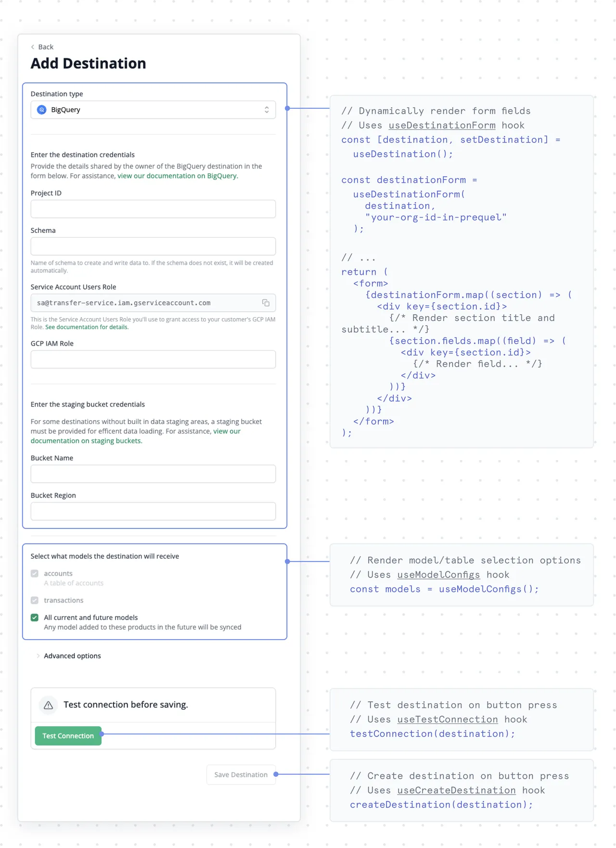This screenshot has height=848, width=616.
Task: Click the useCreateDestination hook link
Action: [456, 791]
